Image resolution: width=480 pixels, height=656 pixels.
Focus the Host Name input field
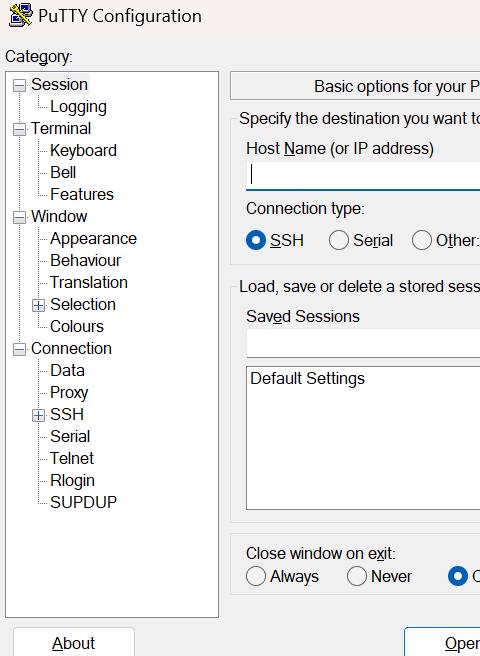[363, 175]
